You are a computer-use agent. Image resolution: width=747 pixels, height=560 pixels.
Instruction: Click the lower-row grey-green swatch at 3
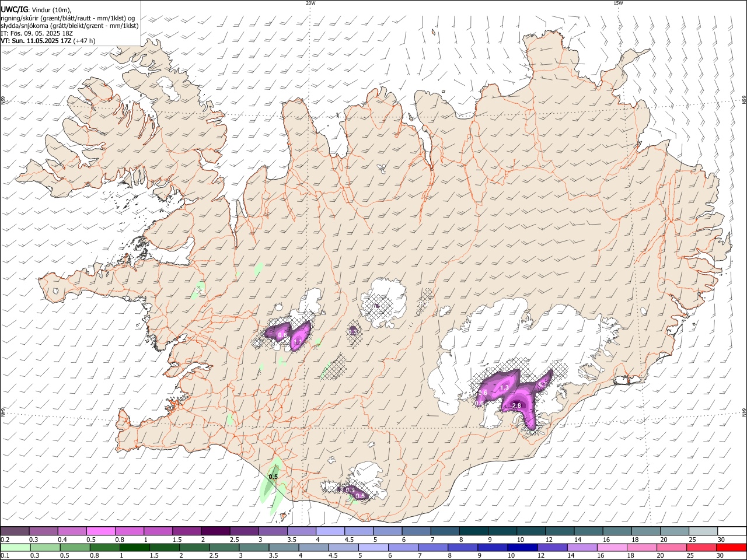(254, 547)
